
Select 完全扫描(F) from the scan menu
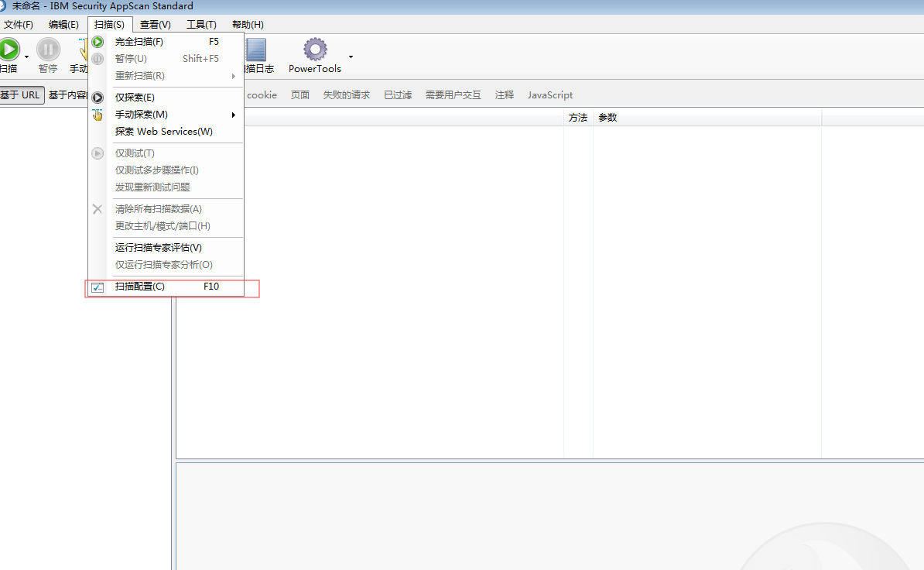click(166, 42)
